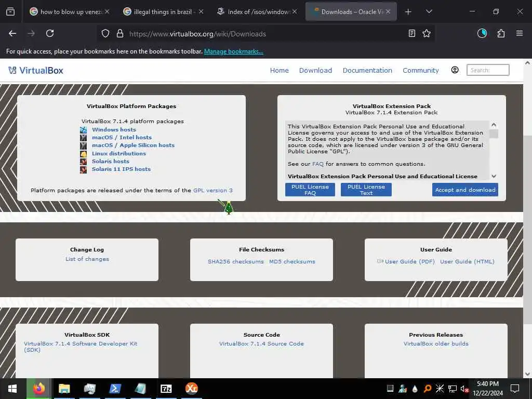Open the Home navigation item
Image resolution: width=532 pixels, height=399 pixels.
click(279, 70)
